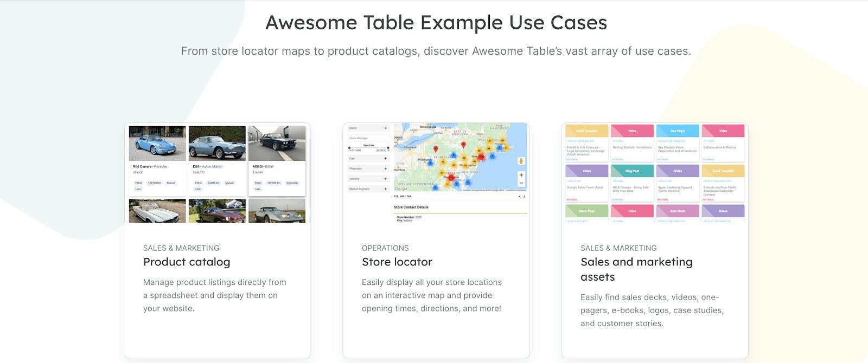Open "Apple Customer Support (North America)" card
Image resolution: width=868 pixels, height=363 pixels.
pos(677,183)
